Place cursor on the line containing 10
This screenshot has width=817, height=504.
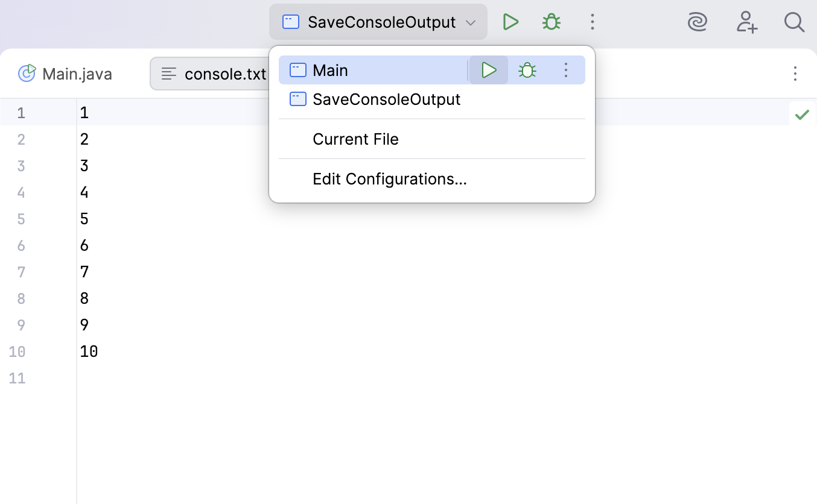tap(89, 351)
